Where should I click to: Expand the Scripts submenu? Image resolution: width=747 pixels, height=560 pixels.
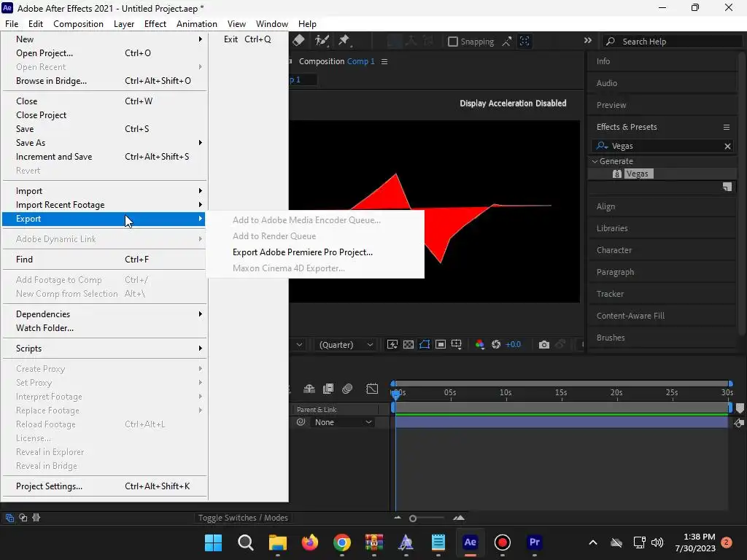click(x=104, y=349)
